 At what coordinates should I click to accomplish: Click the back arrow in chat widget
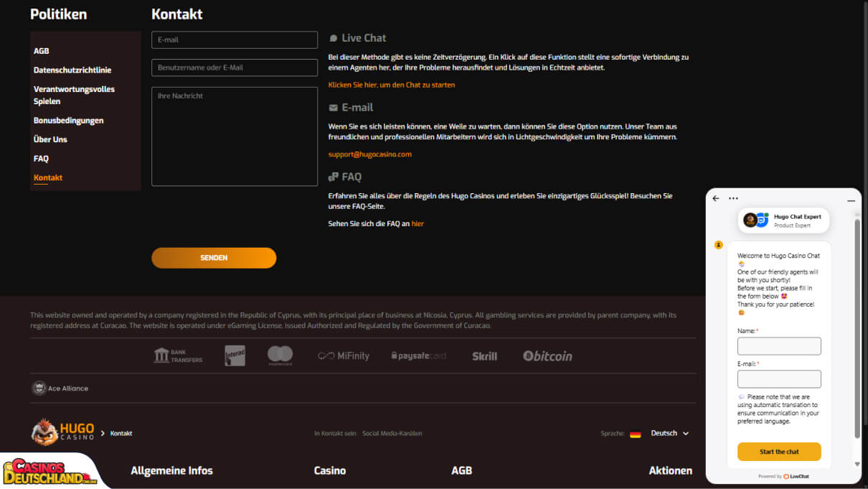[716, 199]
